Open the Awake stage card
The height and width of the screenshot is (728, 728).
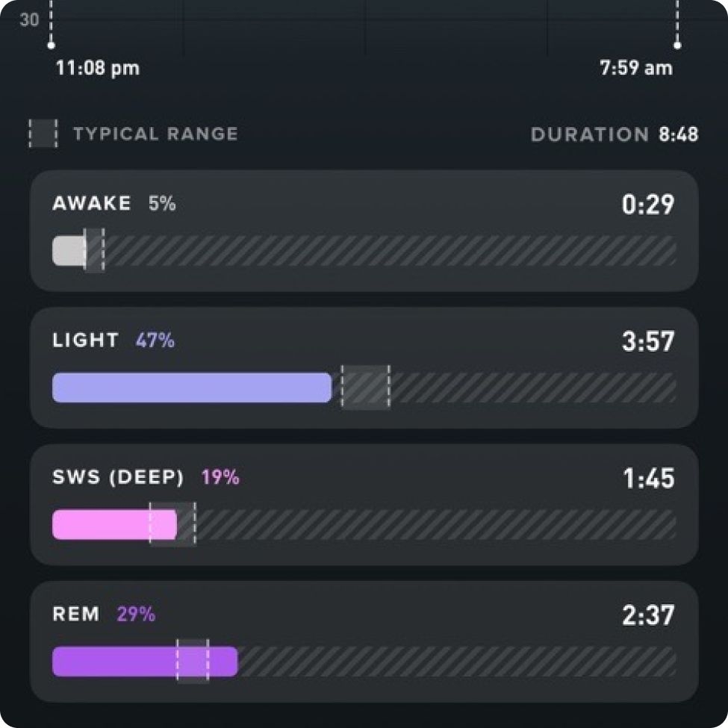[364, 231]
